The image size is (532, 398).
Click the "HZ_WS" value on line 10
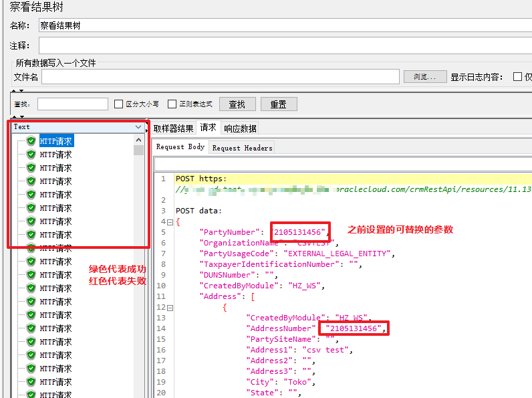[304, 286]
